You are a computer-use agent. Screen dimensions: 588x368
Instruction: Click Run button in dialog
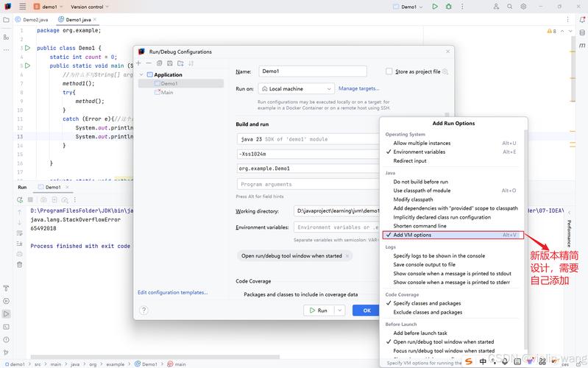pyautogui.click(x=319, y=311)
